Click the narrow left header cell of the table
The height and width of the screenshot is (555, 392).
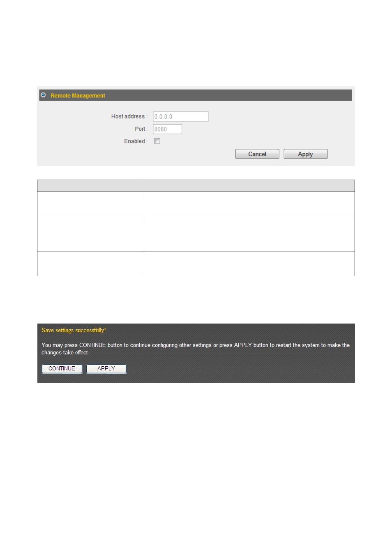(x=90, y=186)
